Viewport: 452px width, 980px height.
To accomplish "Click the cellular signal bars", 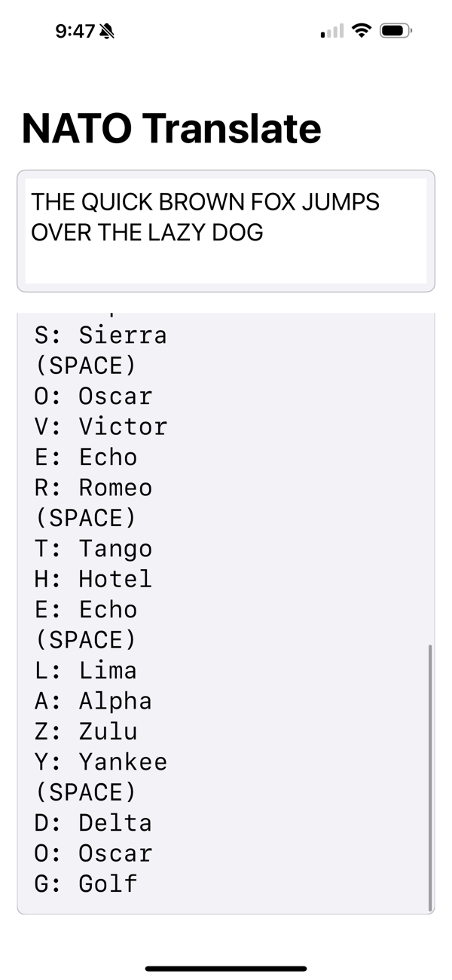I will tap(331, 32).
